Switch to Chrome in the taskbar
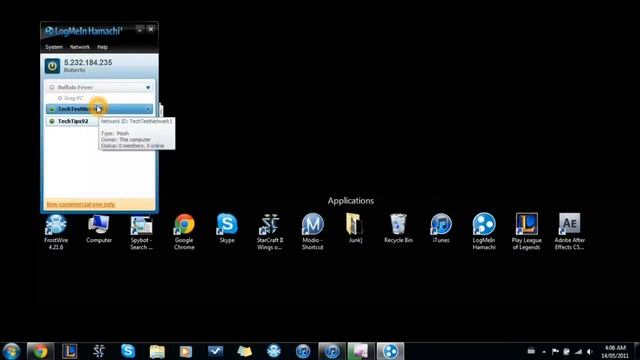This screenshot has width=640, height=360. [40, 351]
